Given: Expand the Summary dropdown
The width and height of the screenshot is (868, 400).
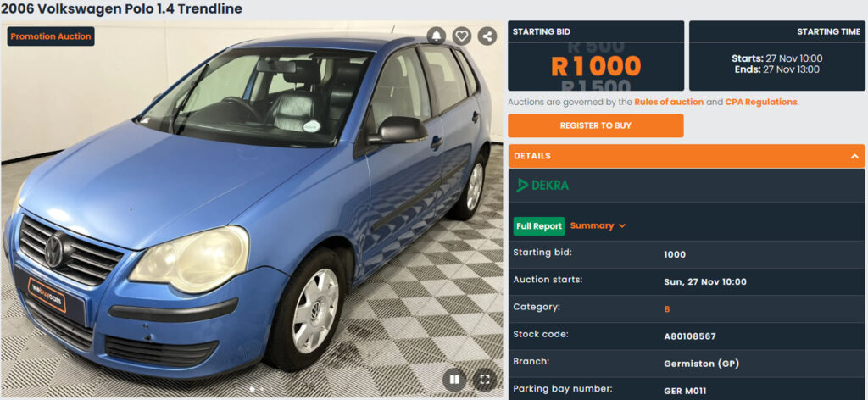Looking at the screenshot, I should pos(598,225).
